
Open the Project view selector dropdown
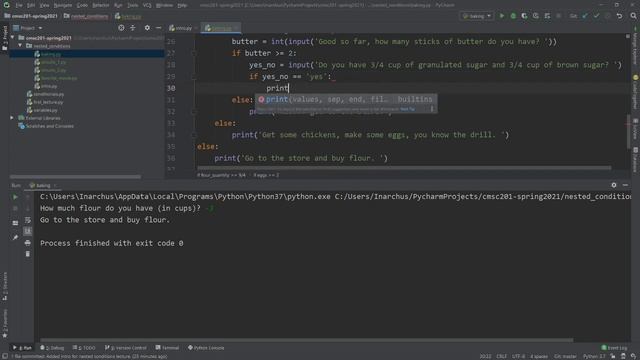[28, 28]
